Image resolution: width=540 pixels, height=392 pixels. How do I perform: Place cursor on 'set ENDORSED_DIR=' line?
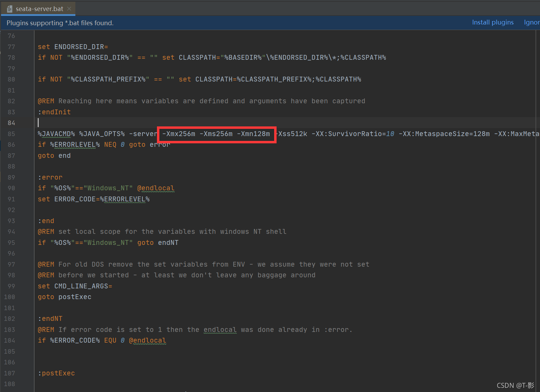tap(73, 47)
